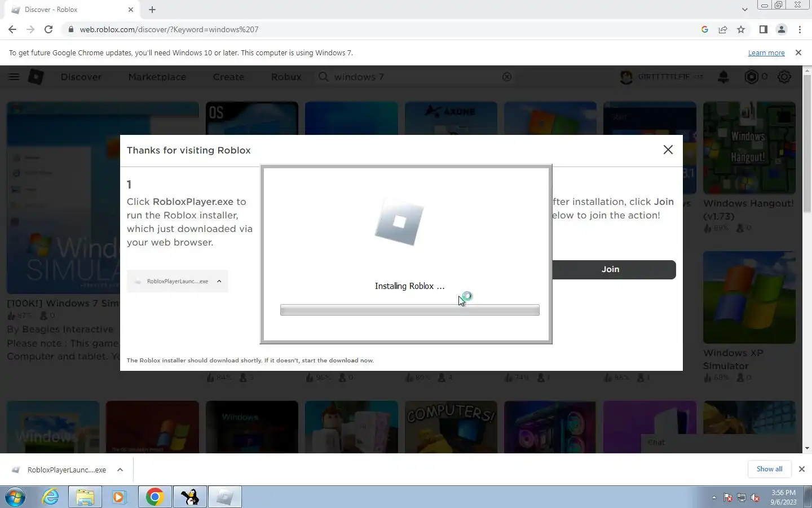Open the penguin app in the taskbar
The height and width of the screenshot is (508, 812).
(x=190, y=497)
